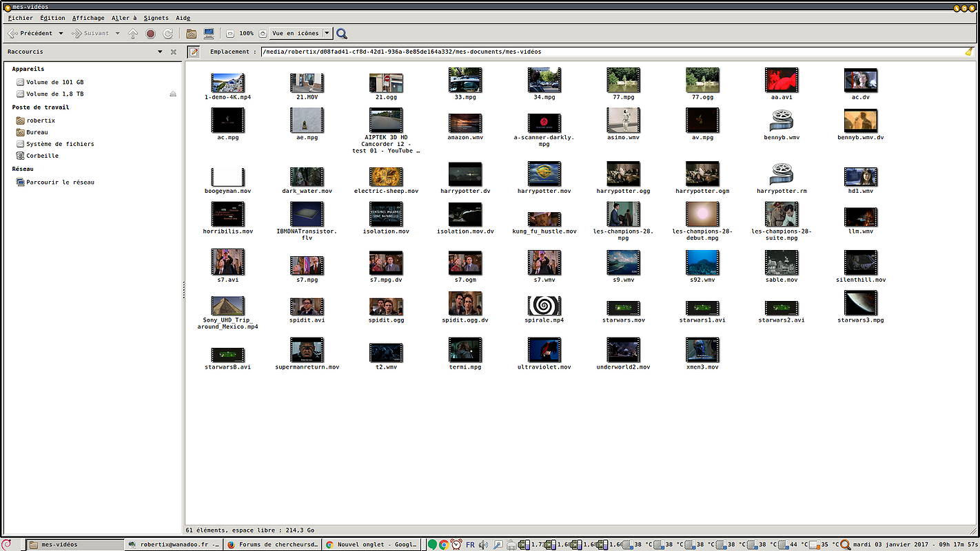The width and height of the screenshot is (980, 551).
Task: Select the spirale.mp4 video file
Action: tap(544, 306)
